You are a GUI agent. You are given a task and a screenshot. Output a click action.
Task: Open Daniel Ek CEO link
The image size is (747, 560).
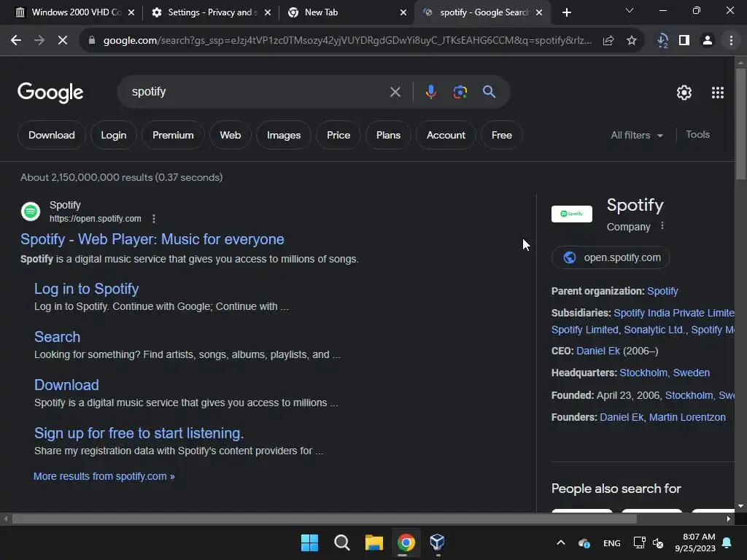pos(598,351)
